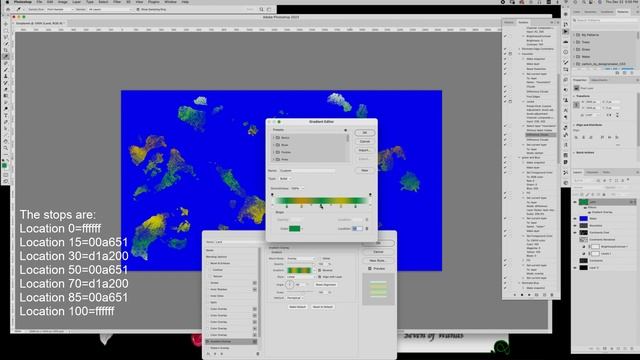Select the Clone Stamp tool
This screenshot has height=360, width=640.
pyautogui.click(x=6, y=76)
